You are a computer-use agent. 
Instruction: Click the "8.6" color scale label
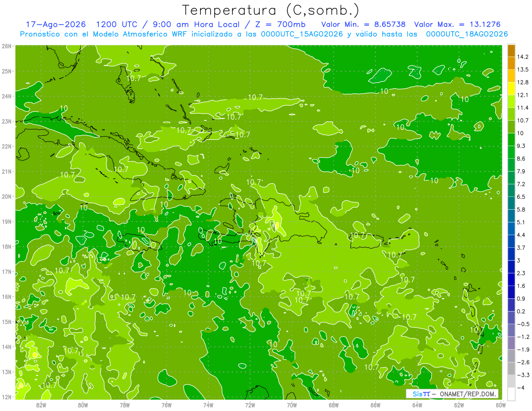pos(521,159)
